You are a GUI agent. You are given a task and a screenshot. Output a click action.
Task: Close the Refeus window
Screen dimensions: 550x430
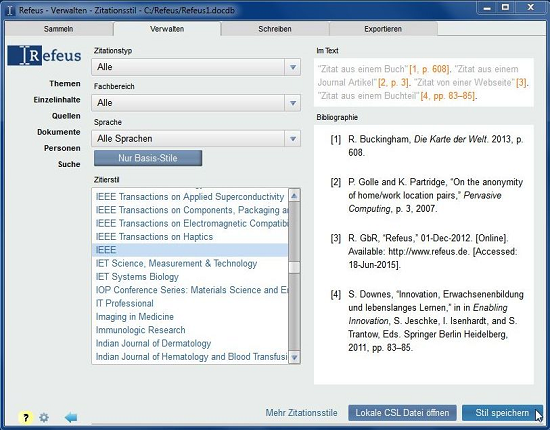pos(530,8)
